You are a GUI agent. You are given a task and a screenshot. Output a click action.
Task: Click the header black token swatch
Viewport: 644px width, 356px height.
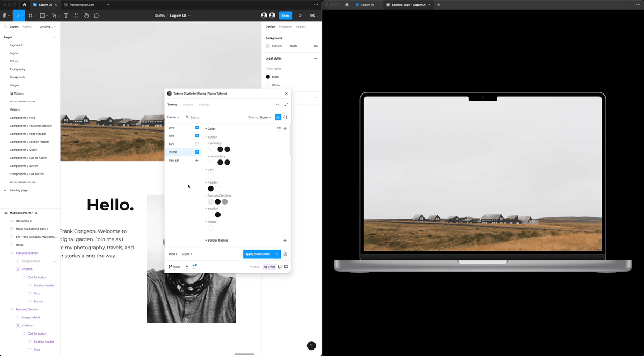(x=210, y=188)
